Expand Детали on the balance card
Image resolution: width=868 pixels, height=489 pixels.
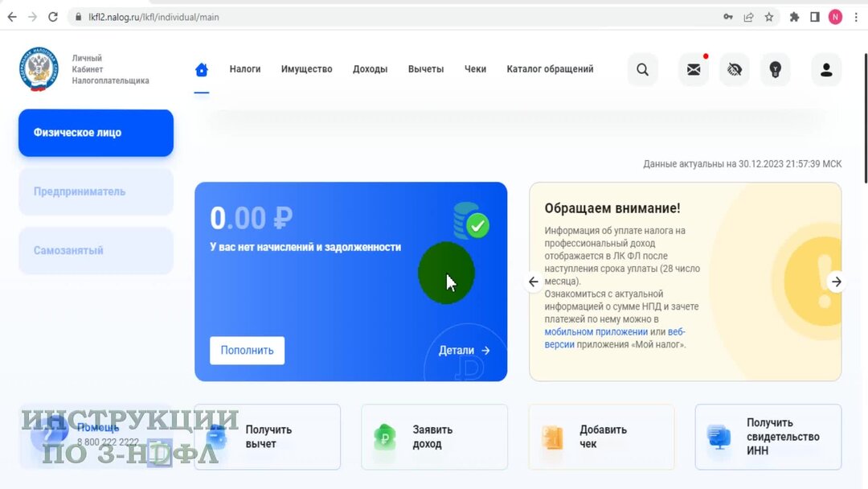463,350
